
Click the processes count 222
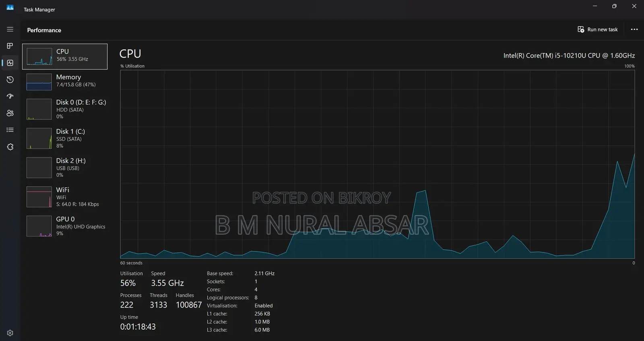pos(127,305)
